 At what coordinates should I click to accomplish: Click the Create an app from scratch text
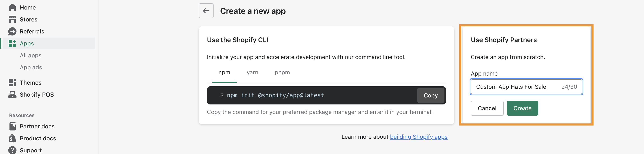click(x=508, y=57)
